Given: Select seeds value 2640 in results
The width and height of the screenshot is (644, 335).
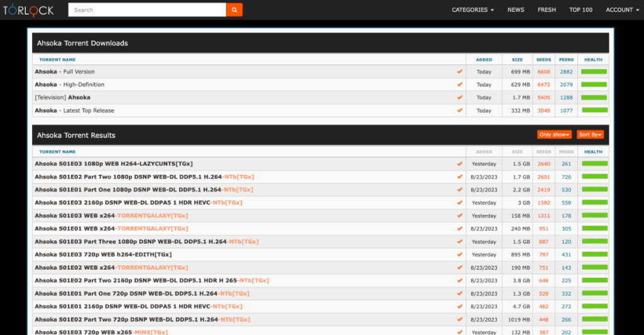Looking at the screenshot, I should [544, 164].
